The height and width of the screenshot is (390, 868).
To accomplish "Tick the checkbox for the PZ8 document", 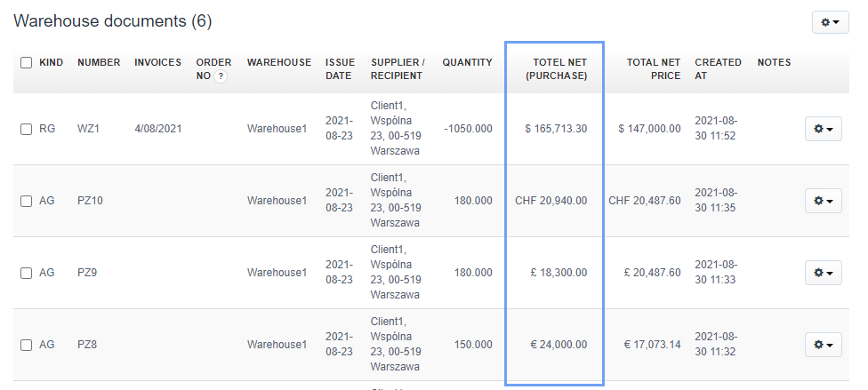I will [x=27, y=346].
